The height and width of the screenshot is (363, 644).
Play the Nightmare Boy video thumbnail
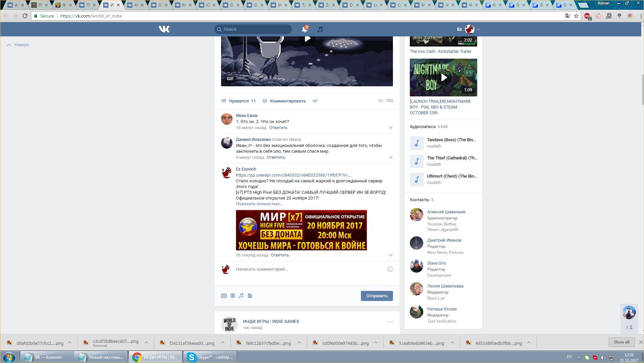[443, 78]
